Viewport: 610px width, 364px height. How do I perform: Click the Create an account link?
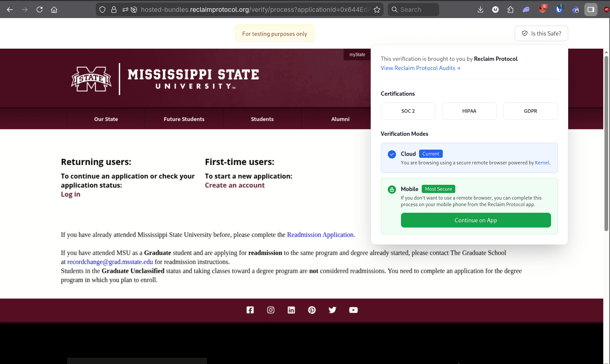[235, 185]
